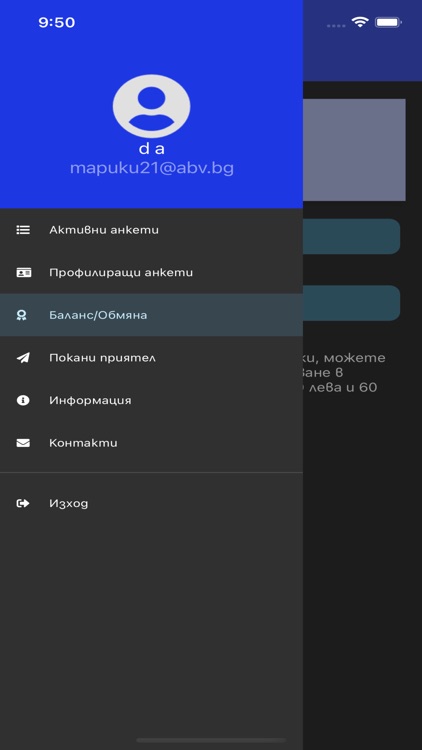The image size is (422, 750).
Task: Tap the profile avatar picture
Action: (151, 106)
